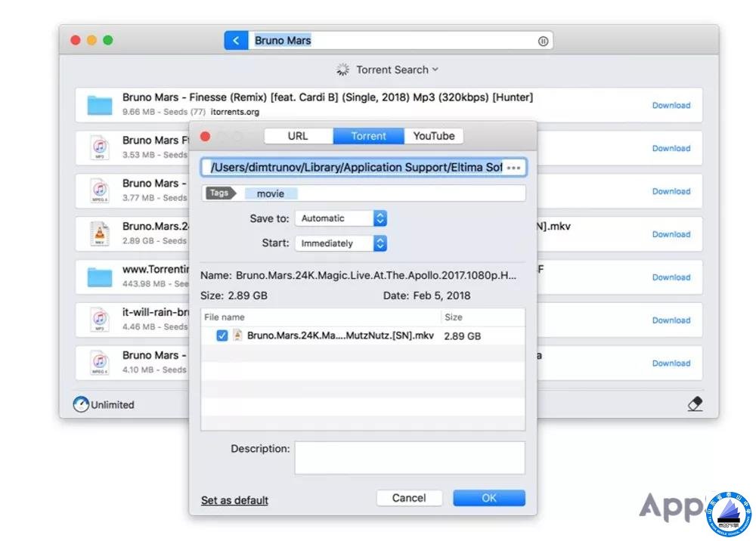Click the blue back arrow button
The image size is (756, 541).
(236, 41)
